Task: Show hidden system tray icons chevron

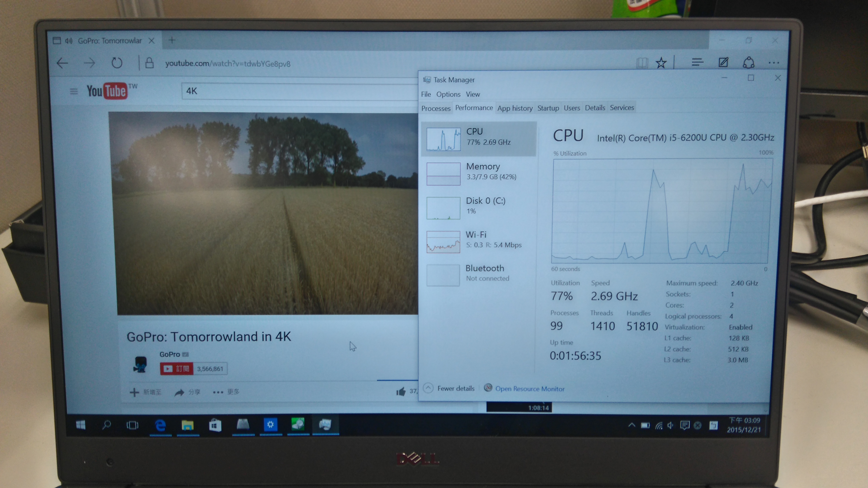Action: [x=632, y=425]
